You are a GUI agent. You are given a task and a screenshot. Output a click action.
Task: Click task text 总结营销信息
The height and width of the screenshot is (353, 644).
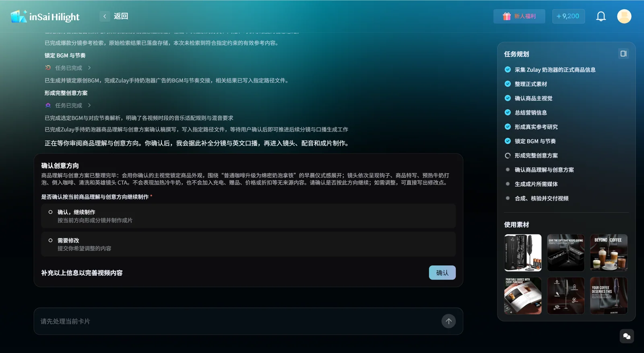point(530,113)
